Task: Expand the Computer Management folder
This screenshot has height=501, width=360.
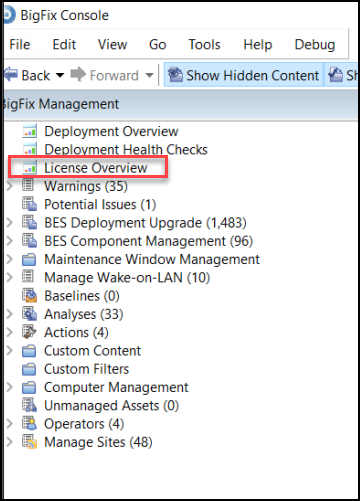Action: (10, 387)
